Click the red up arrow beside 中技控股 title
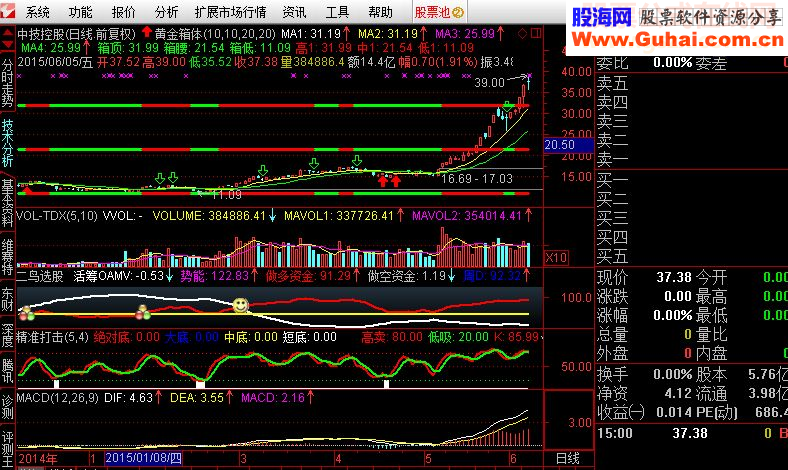 point(146,32)
